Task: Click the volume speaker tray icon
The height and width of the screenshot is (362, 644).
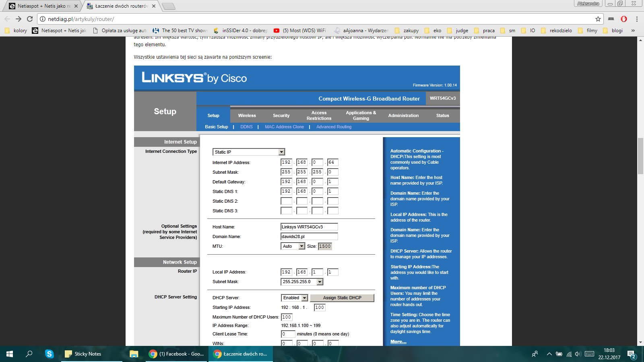Action: (x=578, y=354)
